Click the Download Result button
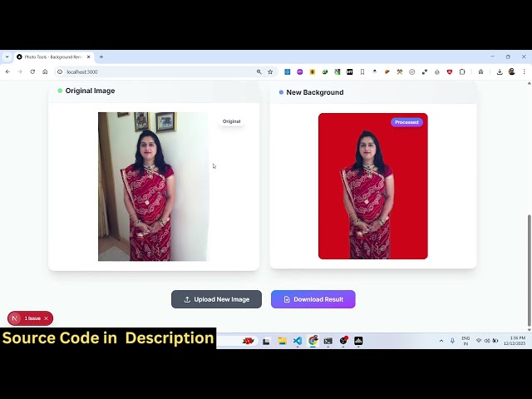The width and height of the screenshot is (532, 399). (x=313, y=299)
